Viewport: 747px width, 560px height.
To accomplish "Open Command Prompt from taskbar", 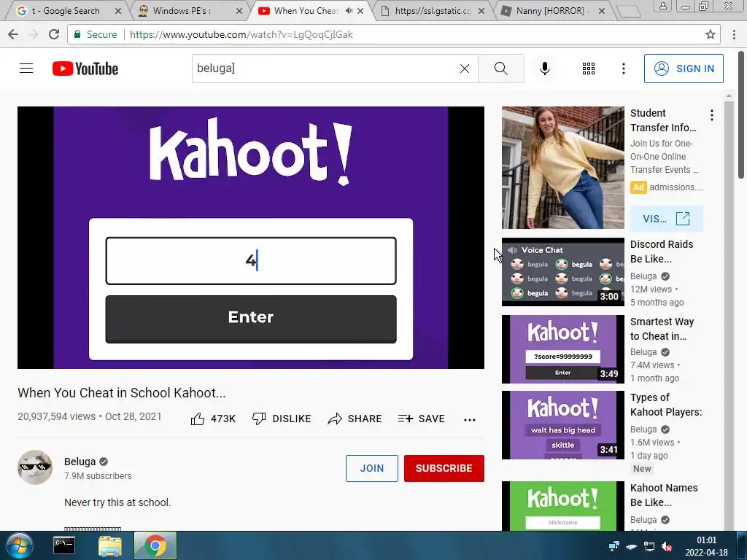I will 64,545.
